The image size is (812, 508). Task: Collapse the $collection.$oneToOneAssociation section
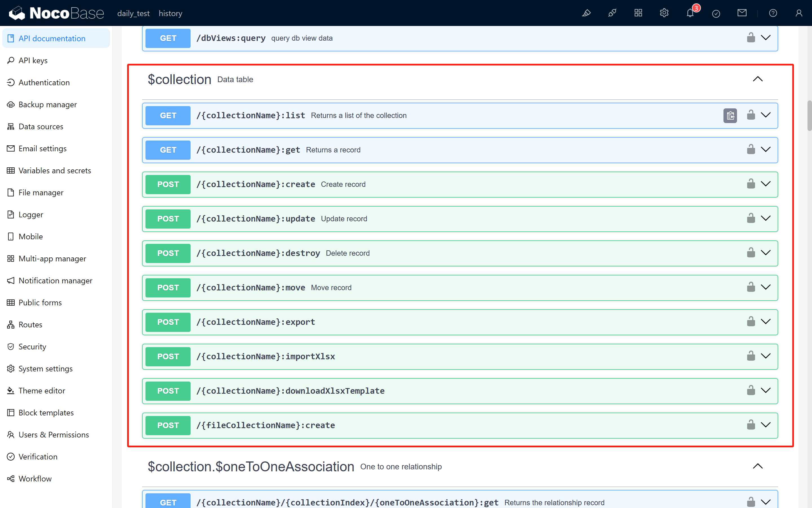[758, 466]
